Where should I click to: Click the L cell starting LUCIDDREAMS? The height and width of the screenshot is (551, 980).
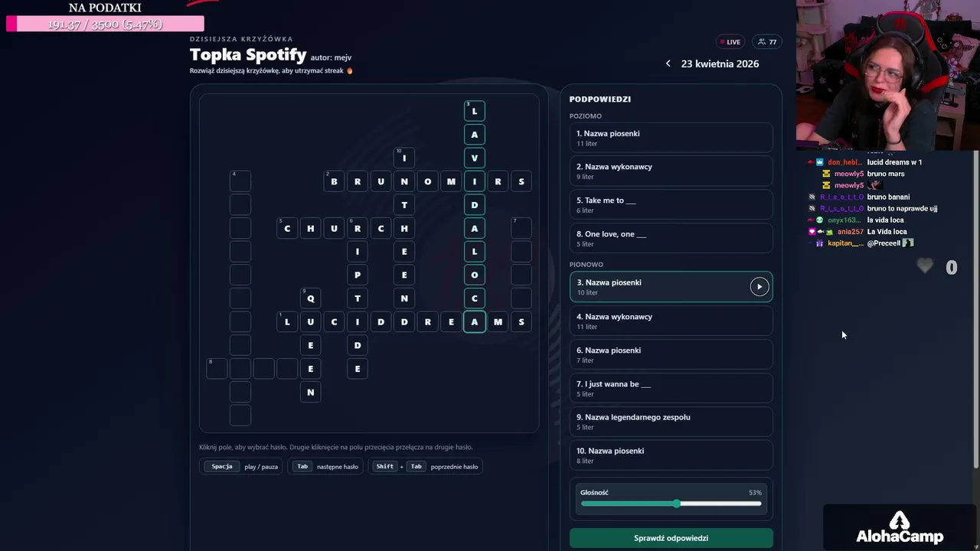287,321
